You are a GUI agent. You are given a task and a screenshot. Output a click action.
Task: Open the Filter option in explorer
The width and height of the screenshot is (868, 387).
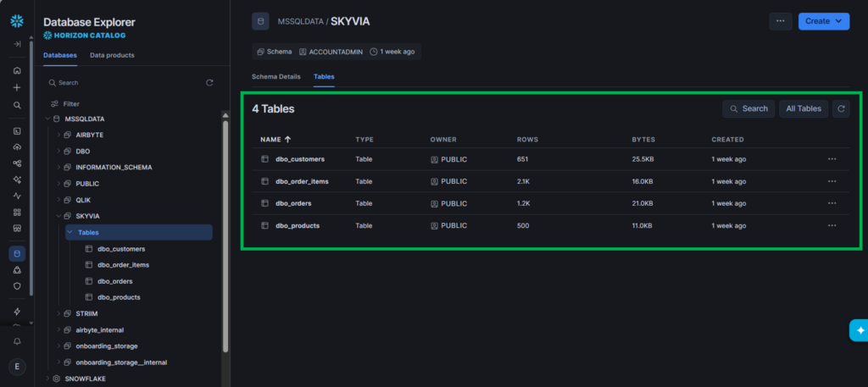(65, 104)
